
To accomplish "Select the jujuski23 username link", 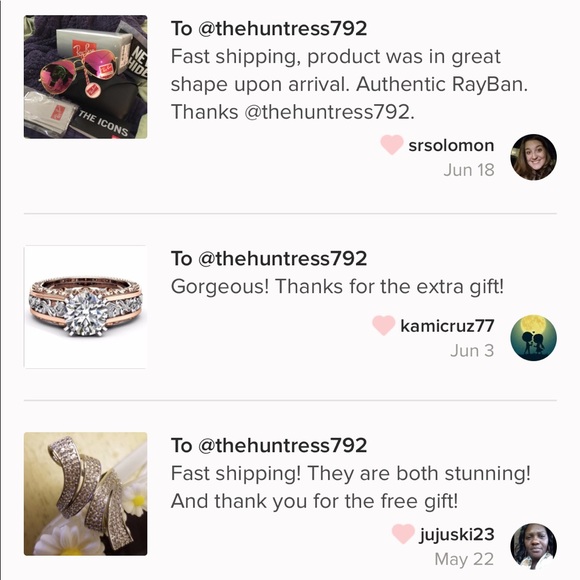I will pos(457,535).
